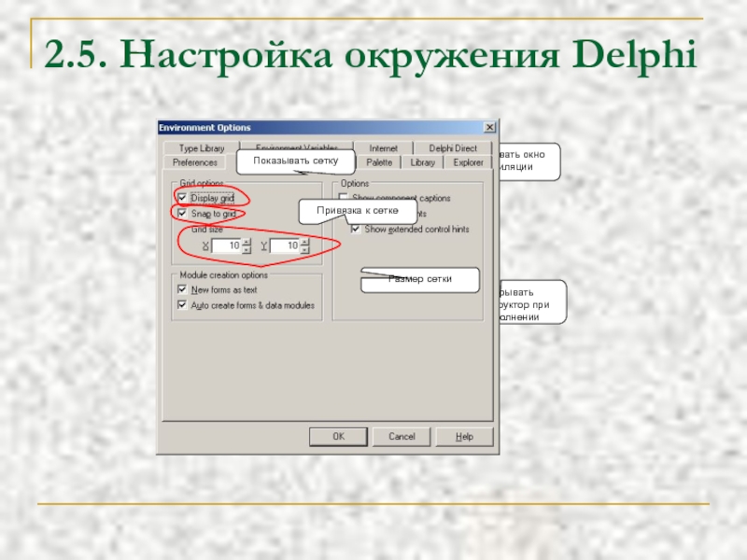Close the Environment Options dialog

coord(489,128)
